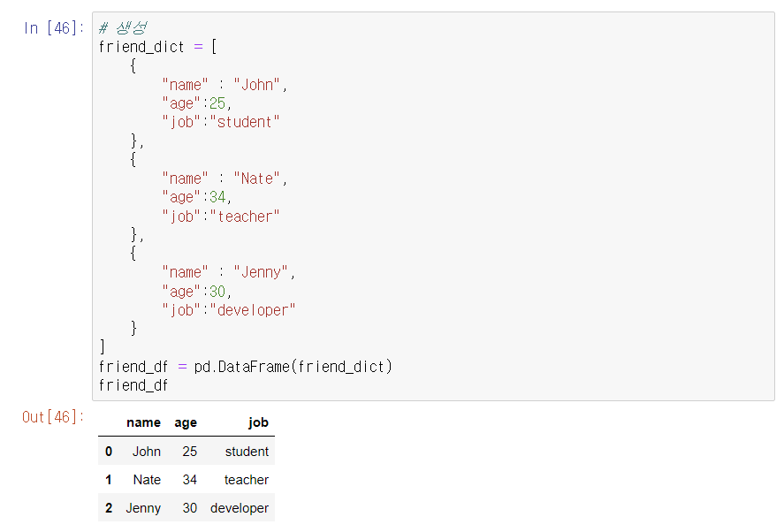Click the In [46] prompt label
The image size is (784, 532).
tap(54, 28)
